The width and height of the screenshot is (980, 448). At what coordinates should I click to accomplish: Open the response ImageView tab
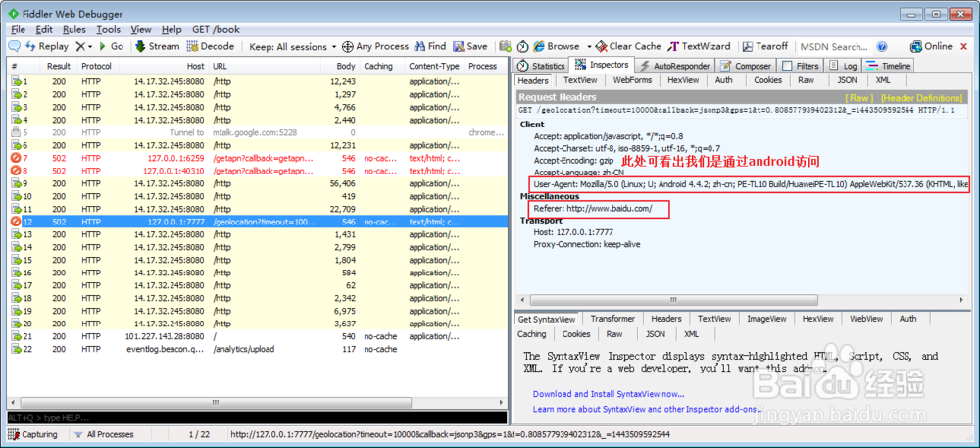pyautogui.click(x=766, y=319)
